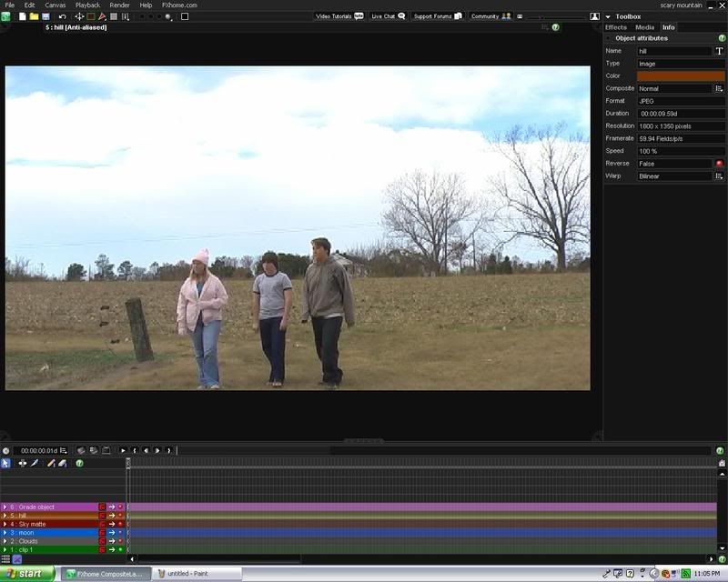
Task: Click timeline tools green help icon
Action: point(79,463)
